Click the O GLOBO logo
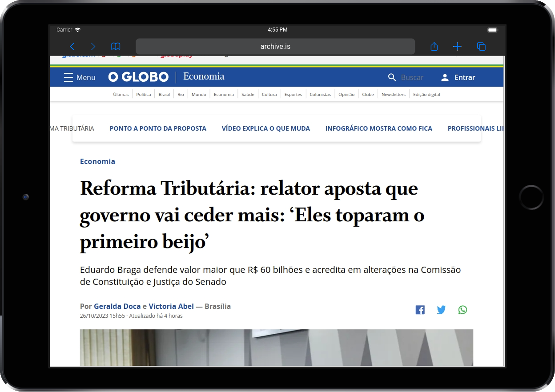 (x=138, y=76)
